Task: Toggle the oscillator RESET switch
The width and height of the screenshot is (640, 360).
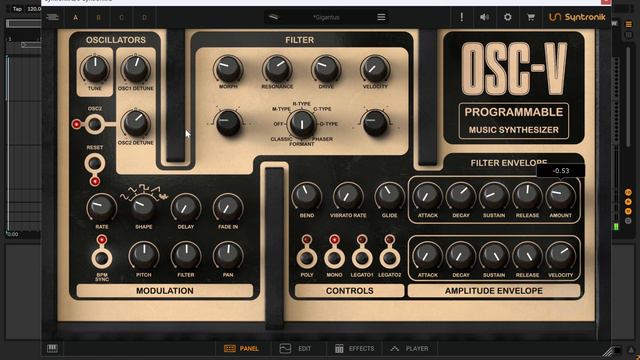Action: point(95,164)
